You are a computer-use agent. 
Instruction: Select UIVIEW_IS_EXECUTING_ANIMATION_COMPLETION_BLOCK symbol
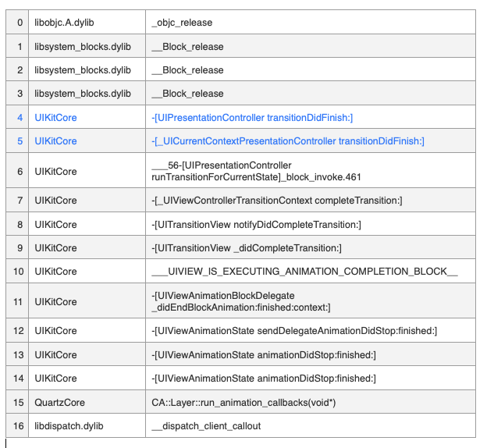coord(304,272)
